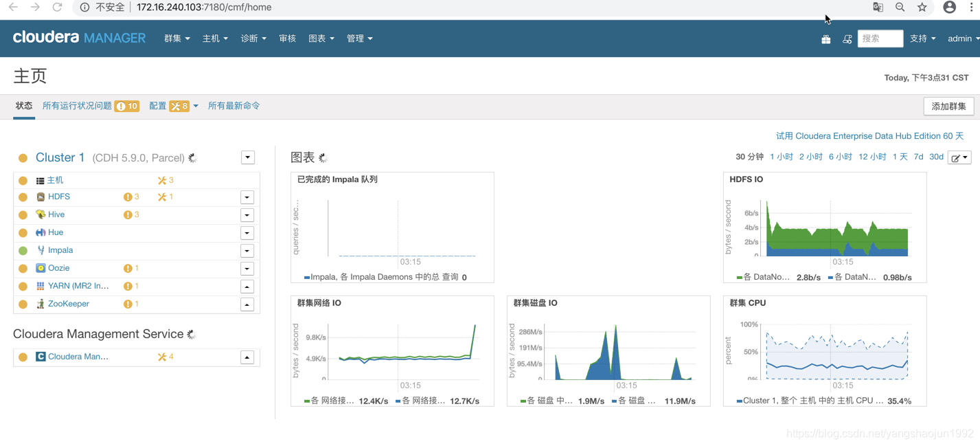Click the 搜索 search field
This screenshot has width=980, height=446.
[x=880, y=38]
